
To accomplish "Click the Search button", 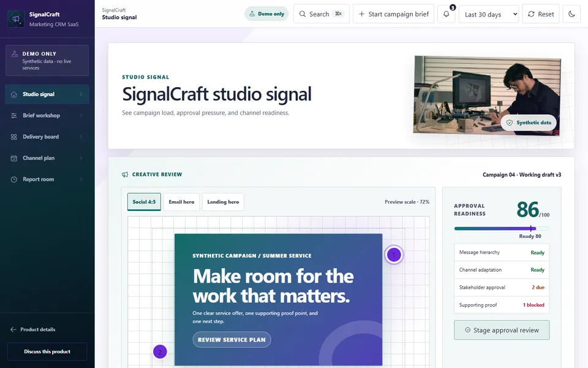I will coord(322,14).
